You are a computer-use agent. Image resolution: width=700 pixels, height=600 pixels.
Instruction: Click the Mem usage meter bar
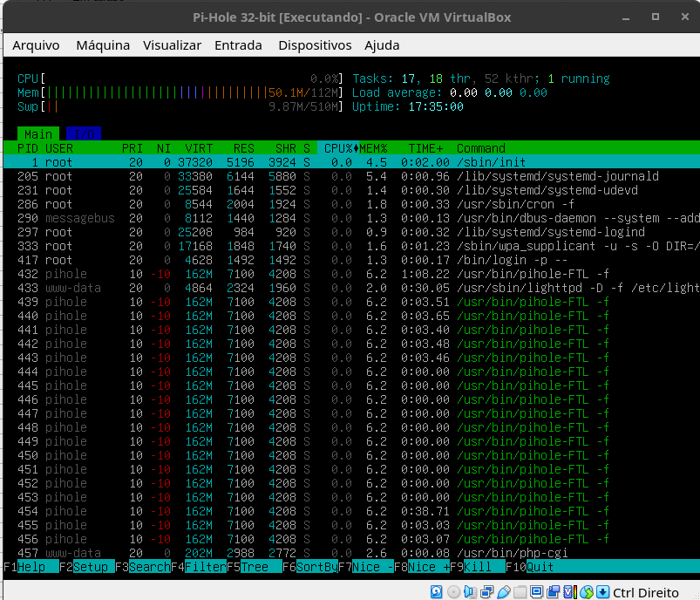coord(180,92)
